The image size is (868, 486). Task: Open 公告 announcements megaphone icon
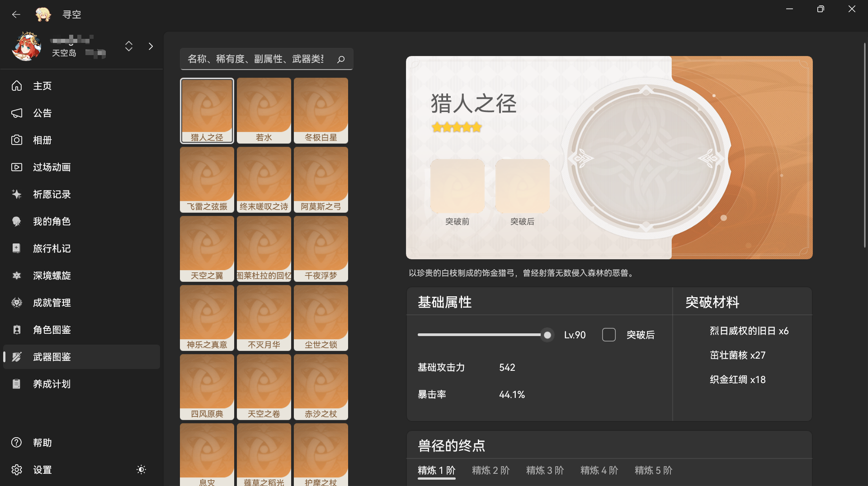[x=17, y=113]
